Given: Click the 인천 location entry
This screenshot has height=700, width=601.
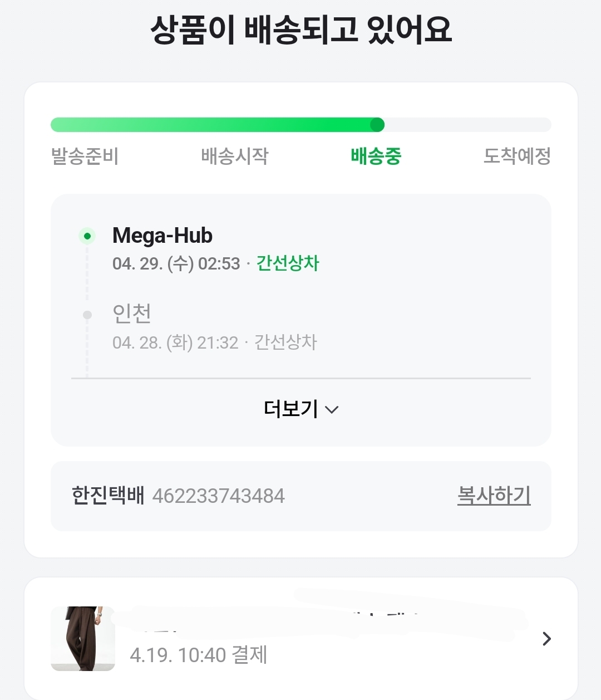Looking at the screenshot, I should click(132, 314).
